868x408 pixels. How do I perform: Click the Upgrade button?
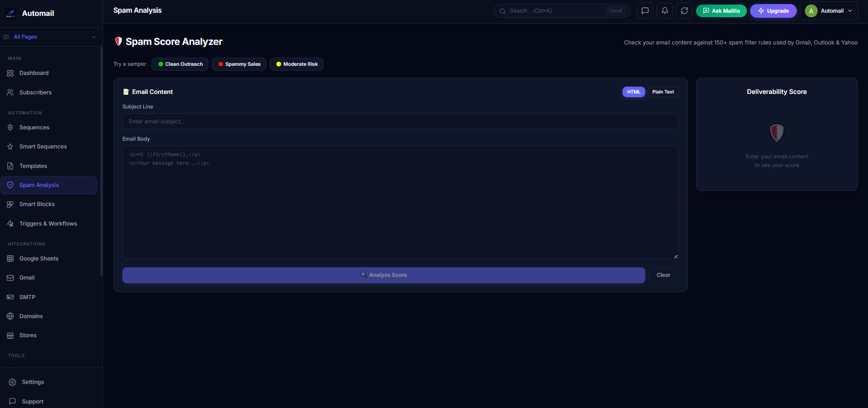click(x=773, y=11)
